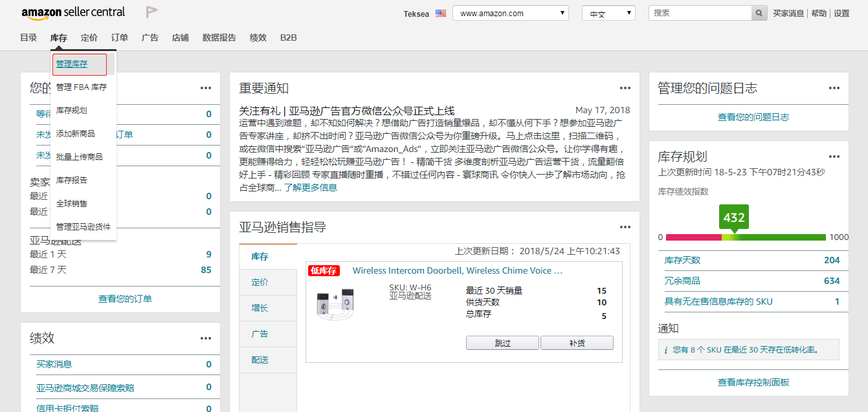Select 管理库存 in the dropdown menu
Image resolution: width=868 pixels, height=412 pixels.
[x=72, y=64]
